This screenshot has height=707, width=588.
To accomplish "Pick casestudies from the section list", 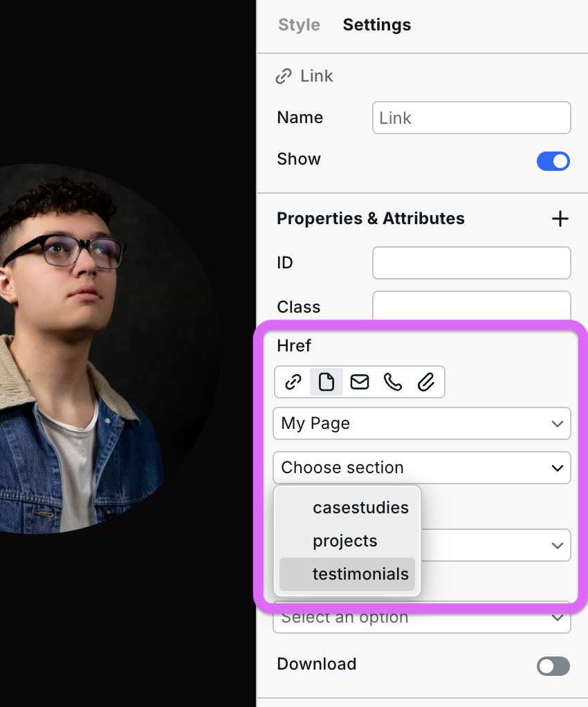I will 360,508.
